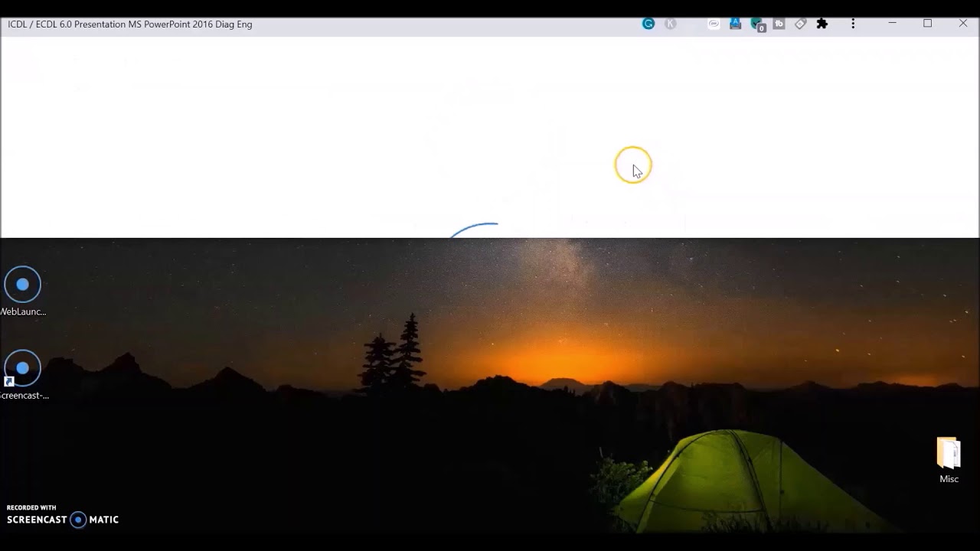Maximize the ICDL presentation window

[x=927, y=24]
